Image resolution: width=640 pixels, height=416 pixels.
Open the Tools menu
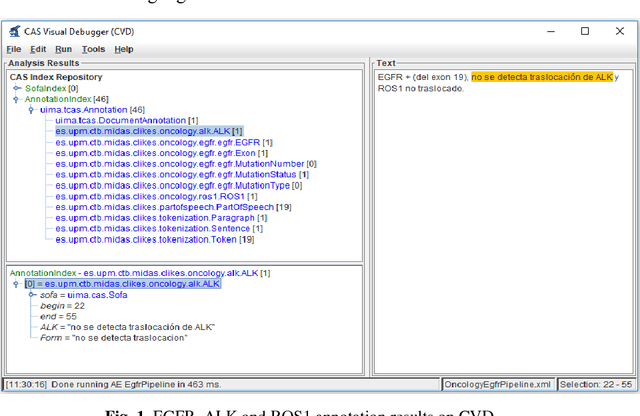click(x=93, y=49)
